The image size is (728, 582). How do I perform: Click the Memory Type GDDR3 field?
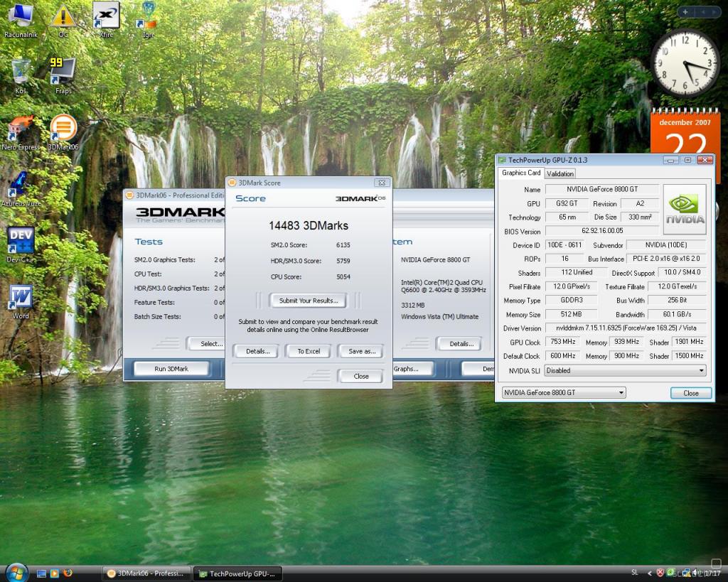pos(571,301)
